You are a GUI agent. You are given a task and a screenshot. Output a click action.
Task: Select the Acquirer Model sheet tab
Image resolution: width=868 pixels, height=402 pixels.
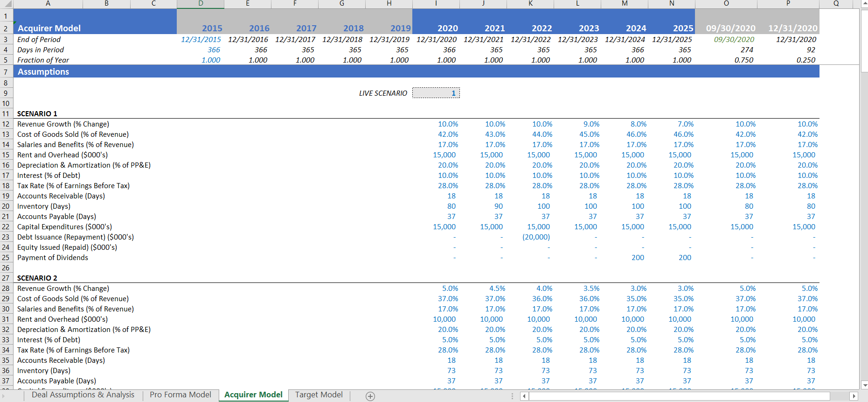pos(253,395)
